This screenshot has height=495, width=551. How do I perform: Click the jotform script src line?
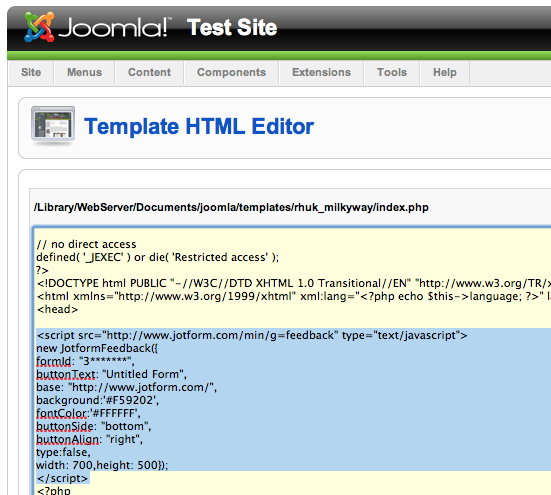coord(252,335)
